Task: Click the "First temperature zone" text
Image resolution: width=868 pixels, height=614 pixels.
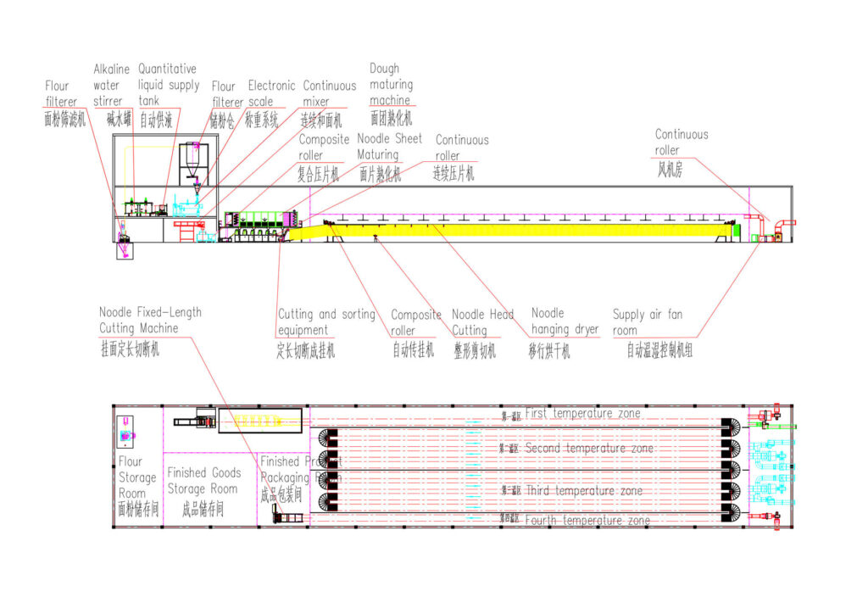Action: point(582,413)
